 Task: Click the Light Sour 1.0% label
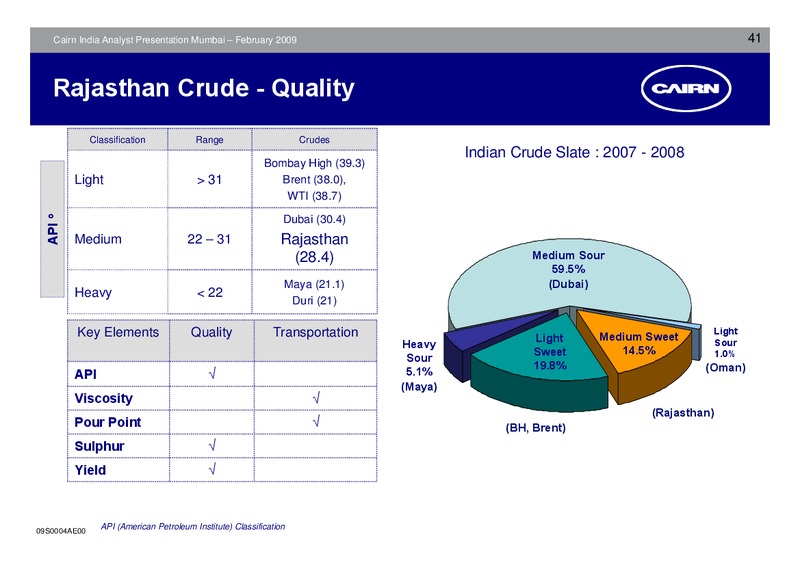pos(725,342)
